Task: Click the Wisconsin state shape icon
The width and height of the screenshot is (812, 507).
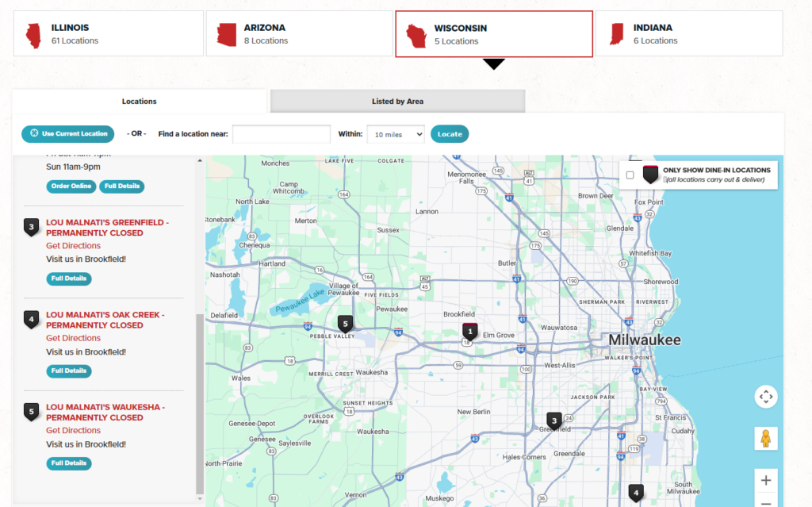Action: [x=416, y=36]
